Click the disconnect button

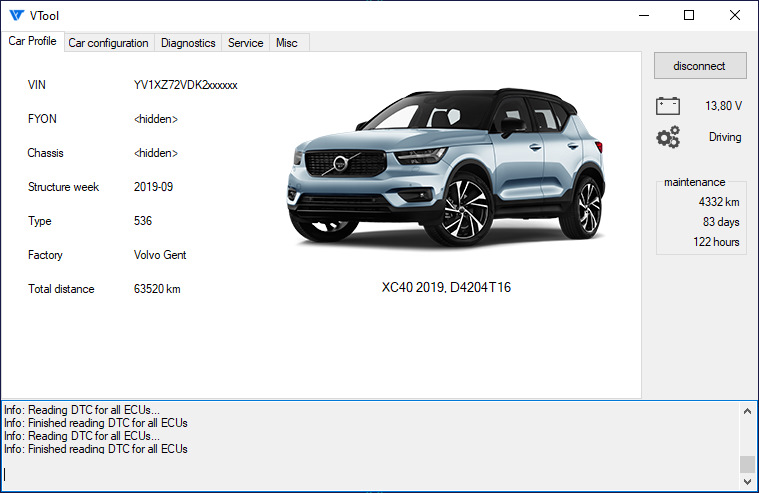click(700, 66)
